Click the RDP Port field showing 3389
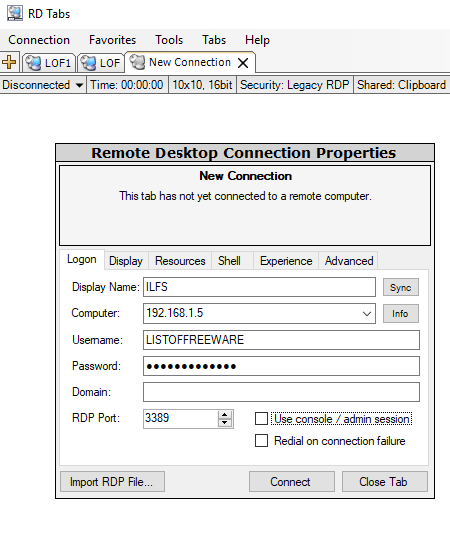Screen dimensions: 450x549 tap(180, 418)
